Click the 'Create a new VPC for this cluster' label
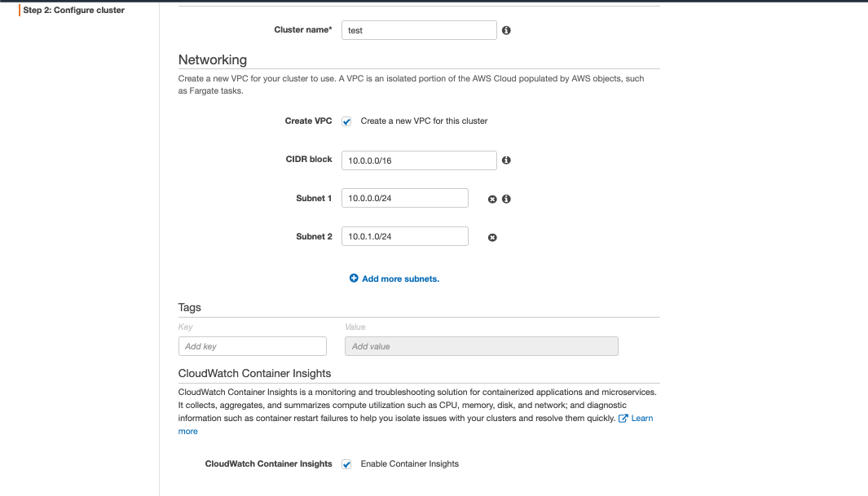Image resolution: width=868 pixels, height=496 pixels. point(424,121)
